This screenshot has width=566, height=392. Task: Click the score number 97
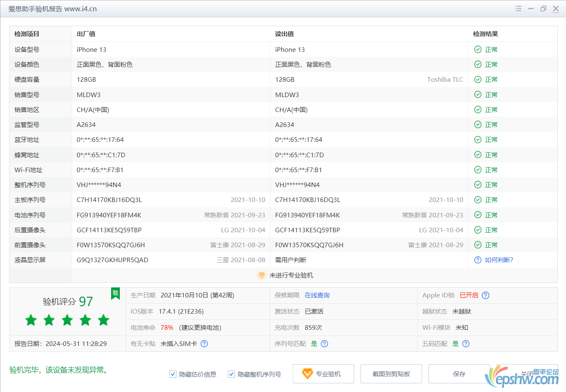(86, 302)
